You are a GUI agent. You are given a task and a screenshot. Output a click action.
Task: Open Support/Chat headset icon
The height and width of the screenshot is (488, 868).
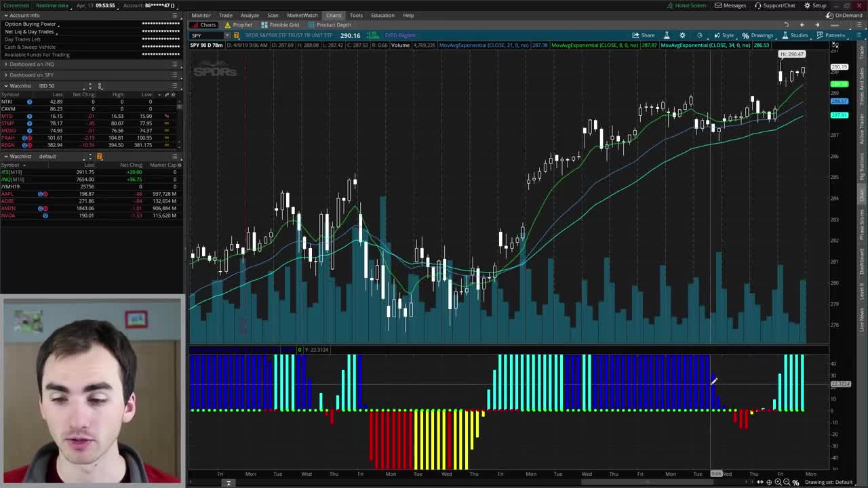[x=757, y=5]
